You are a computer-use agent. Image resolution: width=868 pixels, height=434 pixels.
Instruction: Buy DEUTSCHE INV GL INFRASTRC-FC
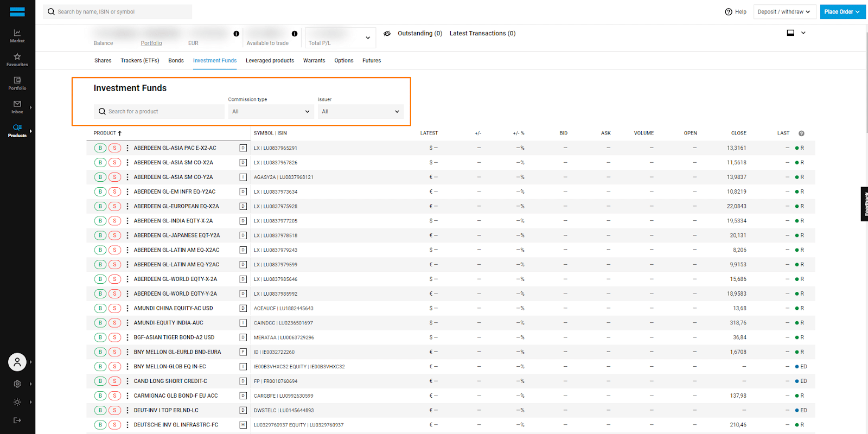point(100,425)
